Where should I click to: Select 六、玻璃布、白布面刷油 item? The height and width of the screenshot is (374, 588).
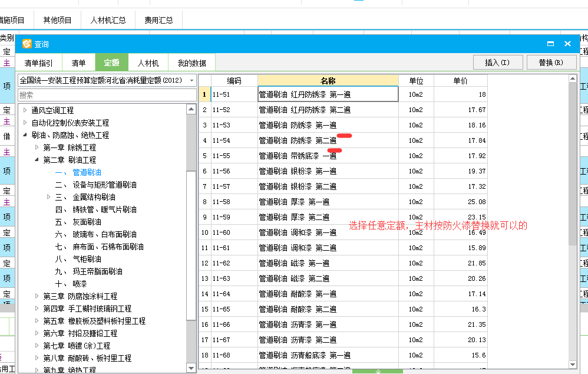96,234
